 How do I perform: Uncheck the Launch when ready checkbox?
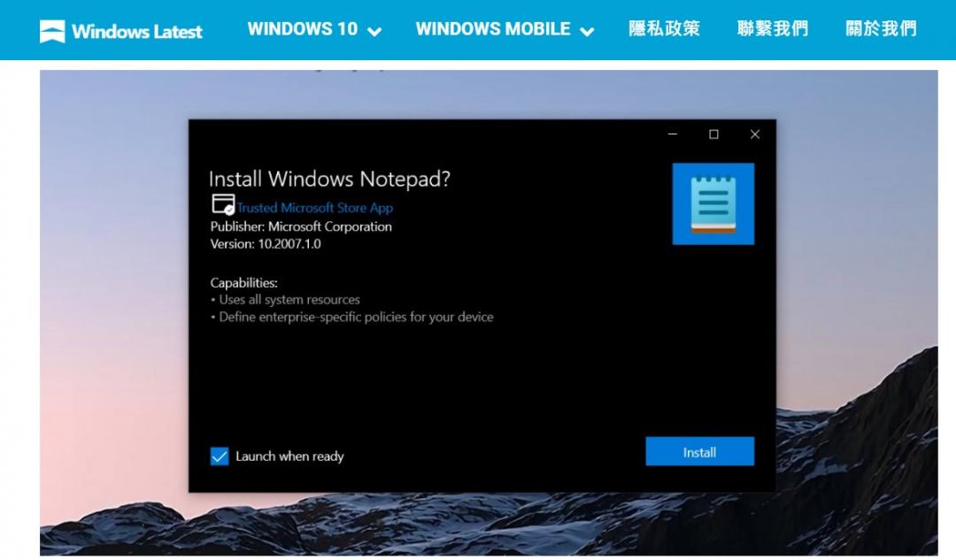click(220, 456)
